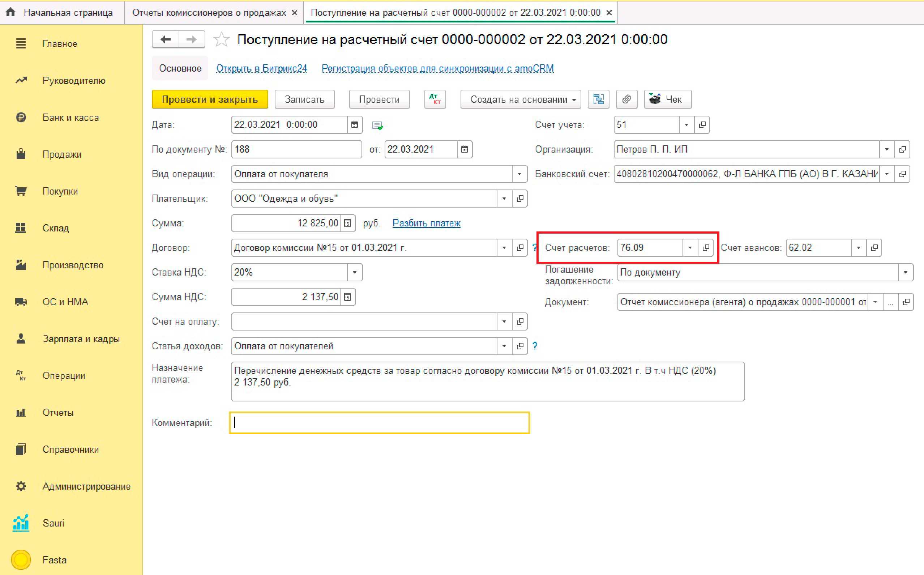The height and width of the screenshot is (575, 924).
Task: Go to Начальная страница home tab
Action: 62,13
